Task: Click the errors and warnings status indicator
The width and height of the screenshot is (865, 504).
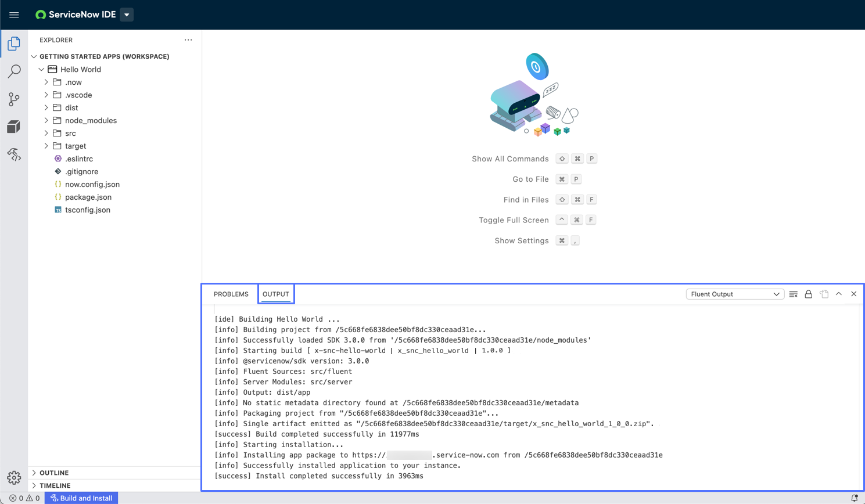Action: 24,498
